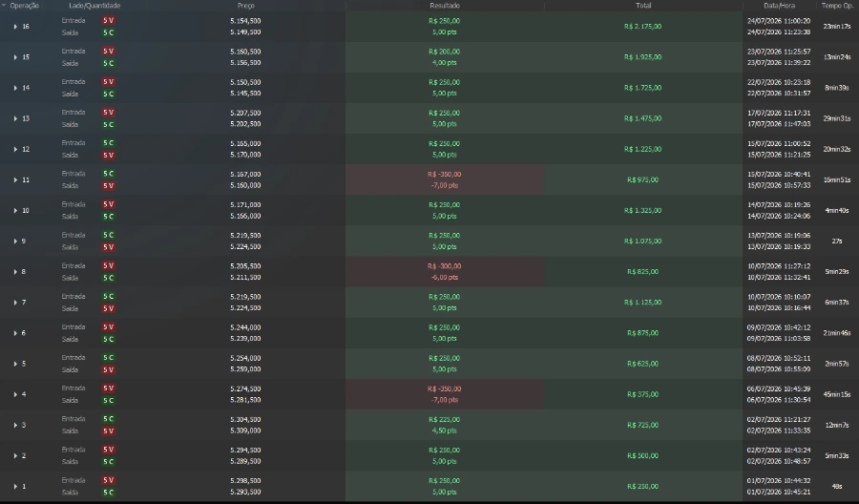Image resolution: width=859 pixels, height=504 pixels.
Task: Expand operation 9 row details
Action: (15, 241)
